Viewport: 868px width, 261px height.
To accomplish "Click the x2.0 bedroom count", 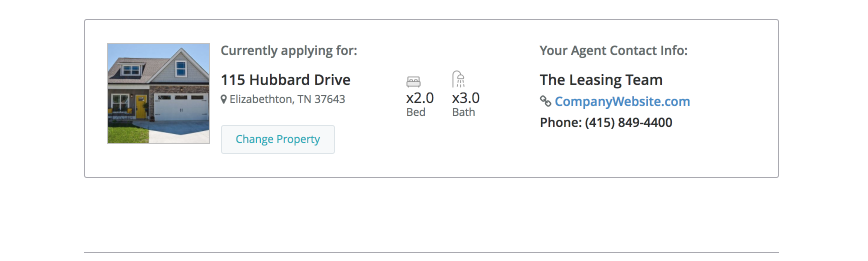I will tap(420, 98).
